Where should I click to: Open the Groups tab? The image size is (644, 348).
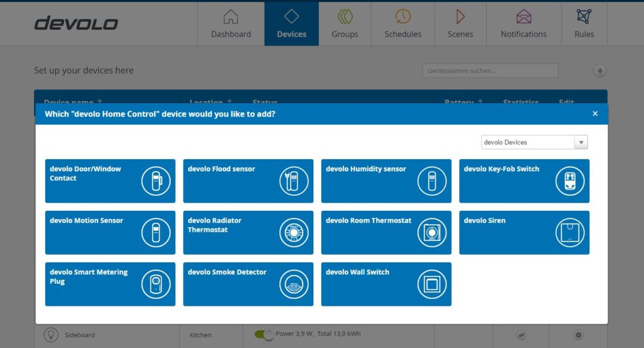point(345,24)
